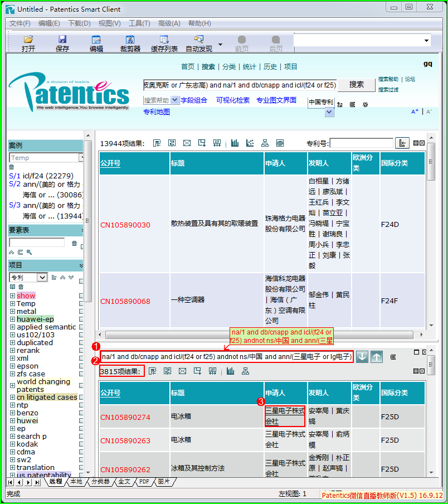Viewport: 448px width, 504px height.
Task: Click the envelope icon in upper results toolbar
Action: point(187,143)
